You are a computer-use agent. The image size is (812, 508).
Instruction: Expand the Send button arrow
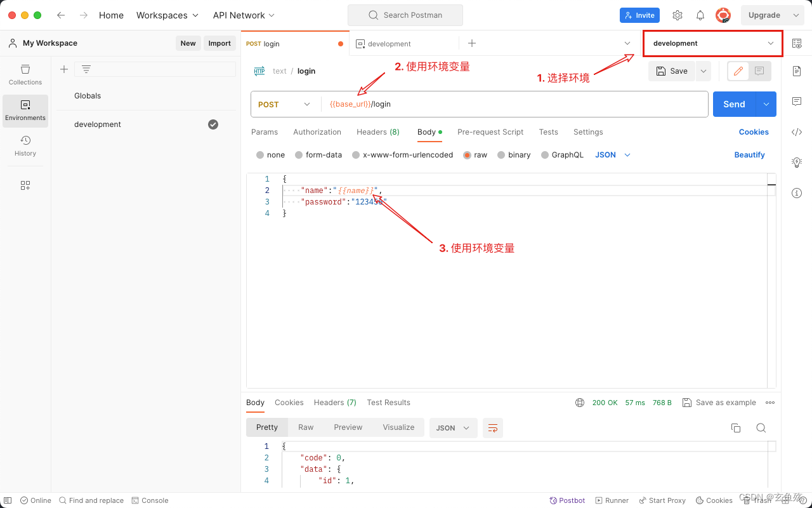click(x=766, y=104)
